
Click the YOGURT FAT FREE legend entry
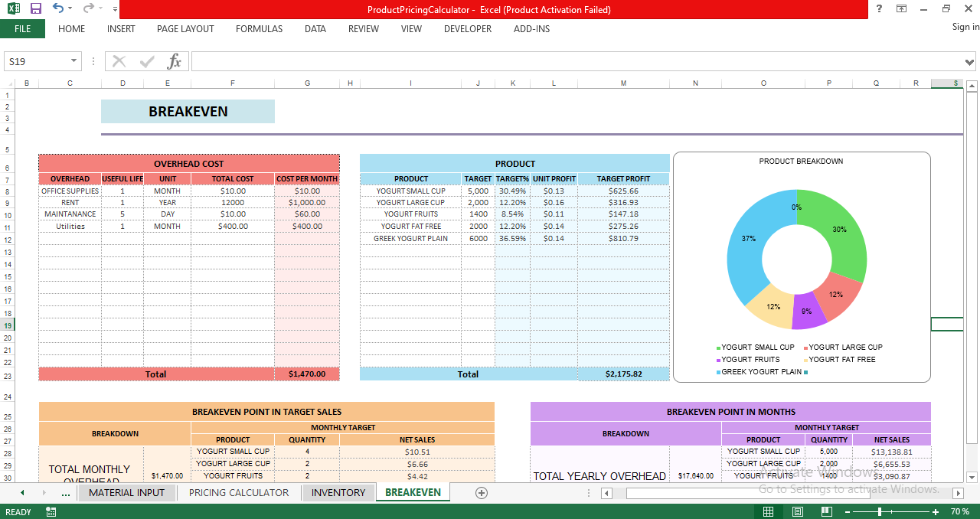839,359
